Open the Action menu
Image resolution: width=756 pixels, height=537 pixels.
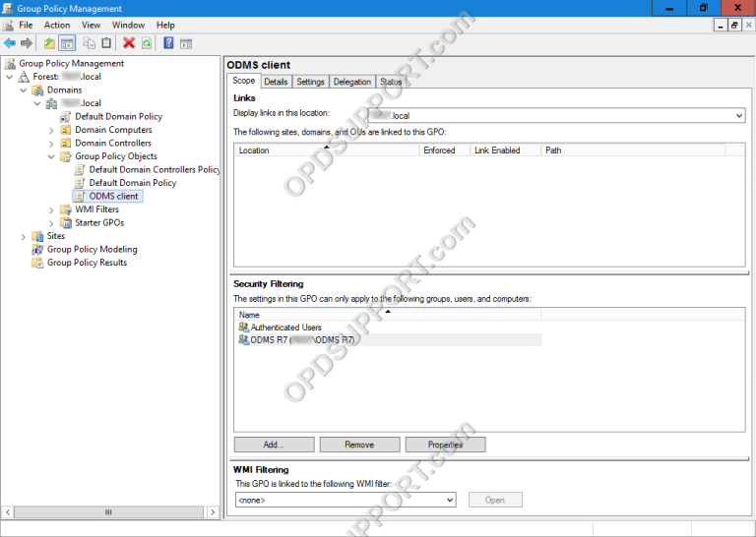click(x=57, y=25)
